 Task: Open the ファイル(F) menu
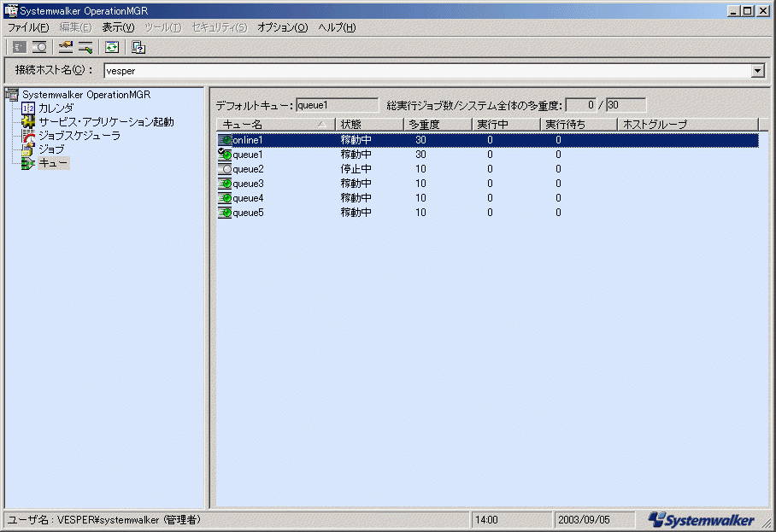click(x=28, y=27)
